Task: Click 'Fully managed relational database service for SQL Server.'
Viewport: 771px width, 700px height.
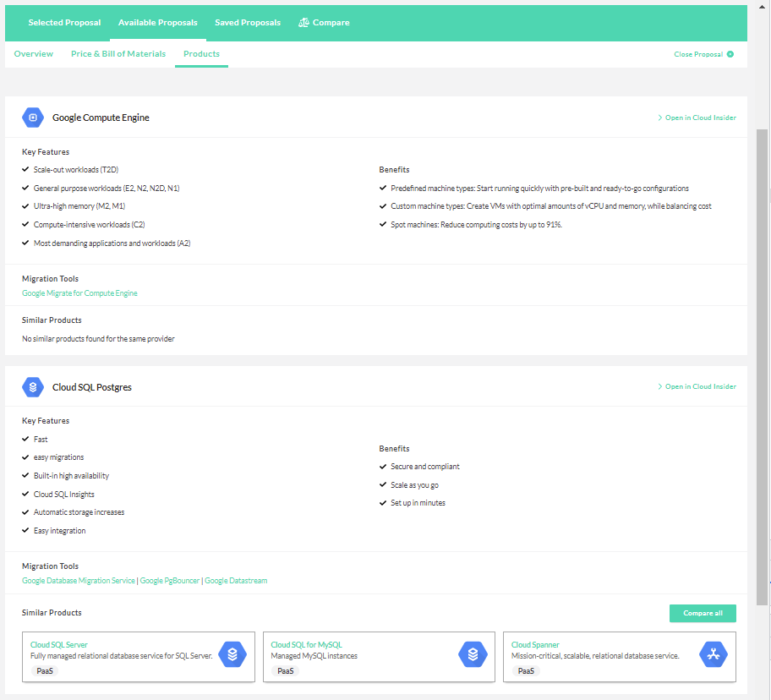Action: click(122, 656)
